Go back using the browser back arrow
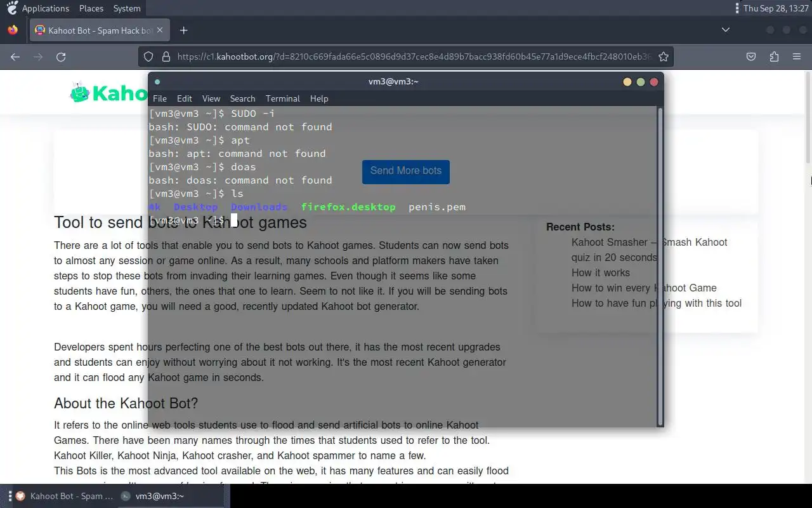Image resolution: width=812 pixels, height=508 pixels. [15, 57]
